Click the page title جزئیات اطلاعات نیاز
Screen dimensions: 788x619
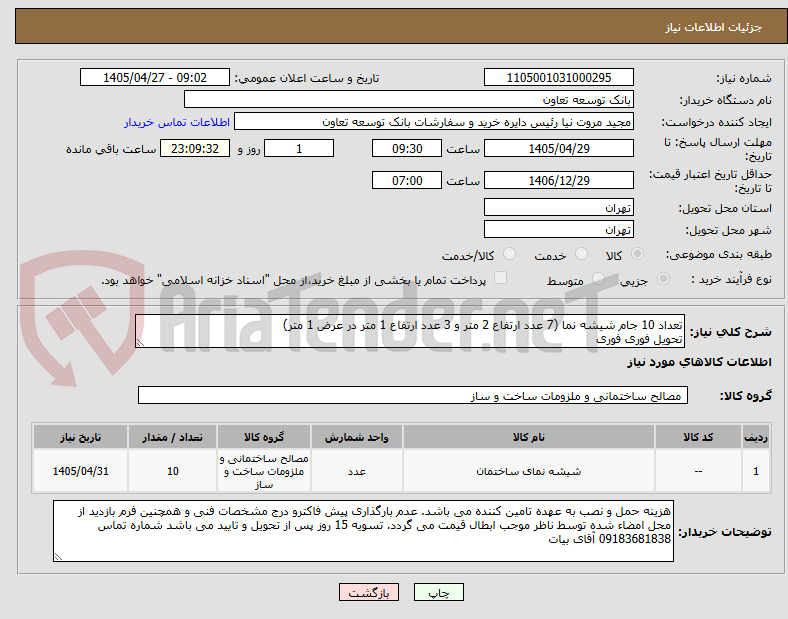pos(714,27)
